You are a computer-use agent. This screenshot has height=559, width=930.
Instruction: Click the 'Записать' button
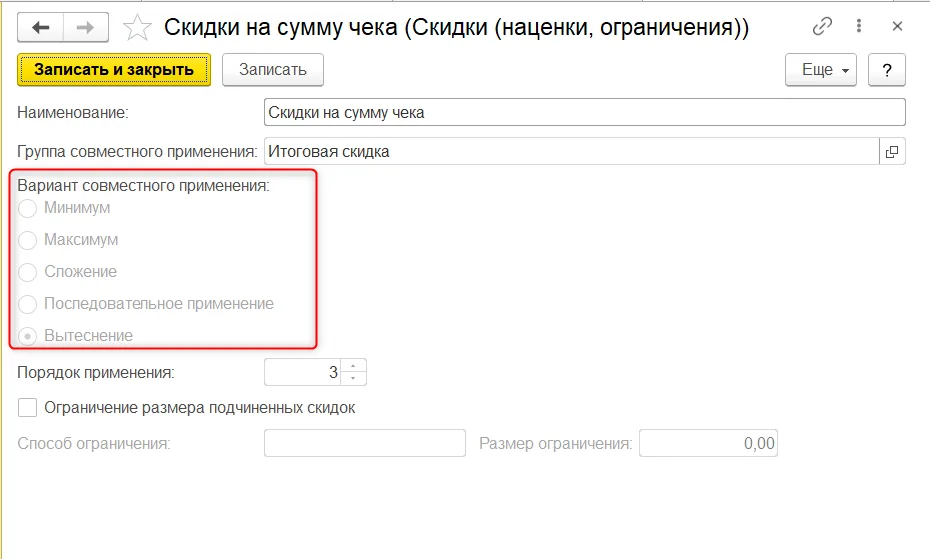click(x=273, y=69)
